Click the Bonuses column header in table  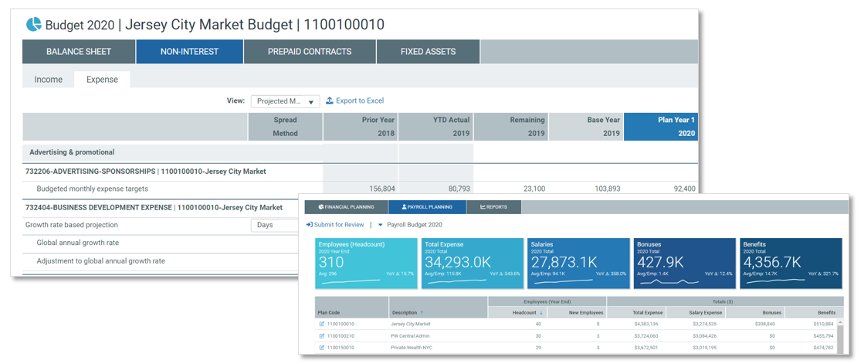tap(755, 313)
